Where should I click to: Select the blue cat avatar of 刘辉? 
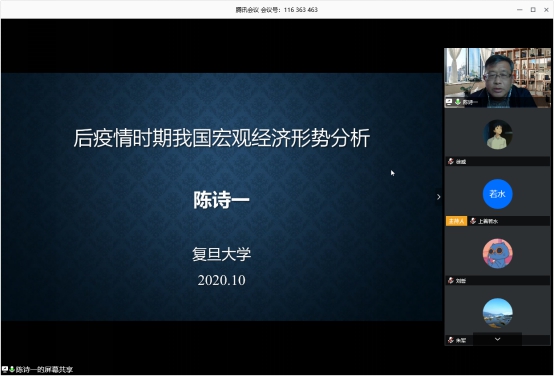tap(497, 254)
